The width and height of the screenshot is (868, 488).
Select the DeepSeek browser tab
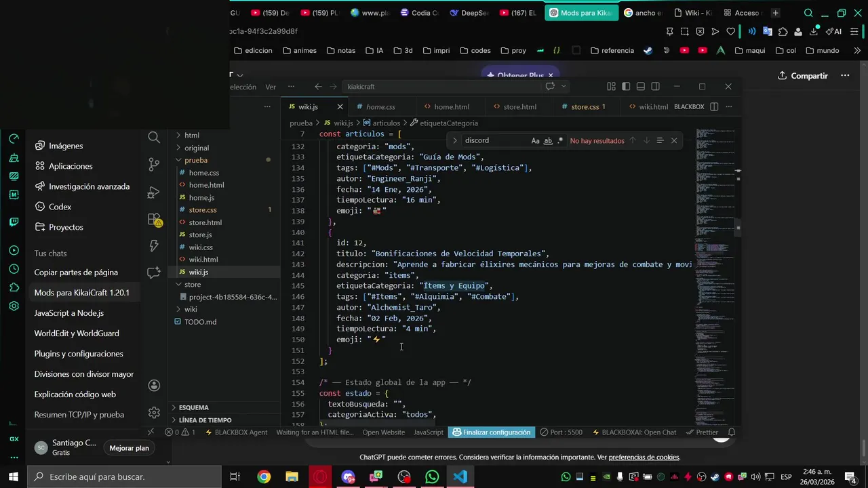[469, 13]
